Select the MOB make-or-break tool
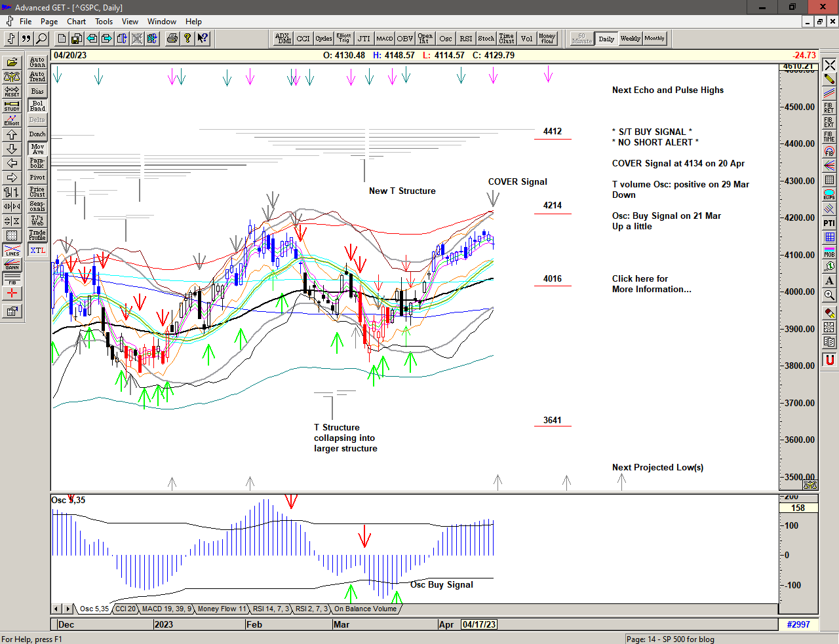This screenshot has width=839, height=644. pyautogui.click(x=829, y=252)
